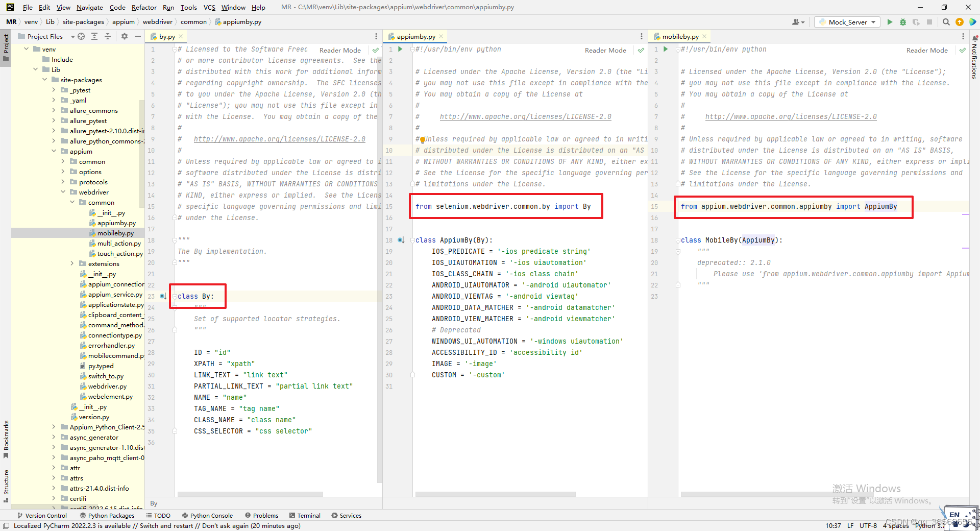The width and height of the screenshot is (980, 531).
Task: Open the Navigate menu
Action: (90, 7)
